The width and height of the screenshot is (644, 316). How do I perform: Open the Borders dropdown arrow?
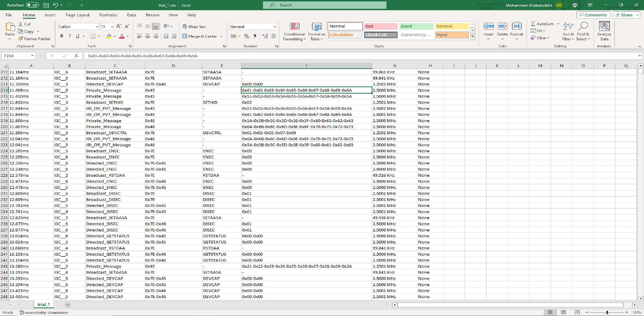pos(99,36)
